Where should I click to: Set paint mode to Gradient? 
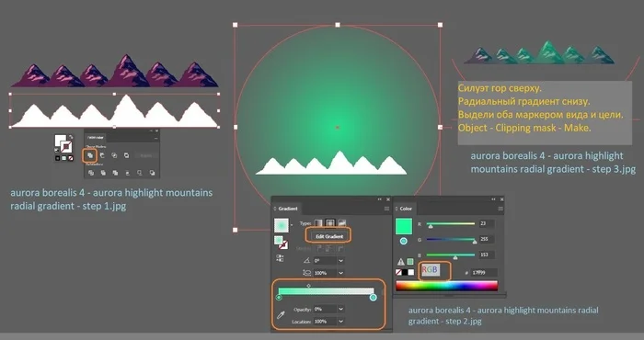64,158
